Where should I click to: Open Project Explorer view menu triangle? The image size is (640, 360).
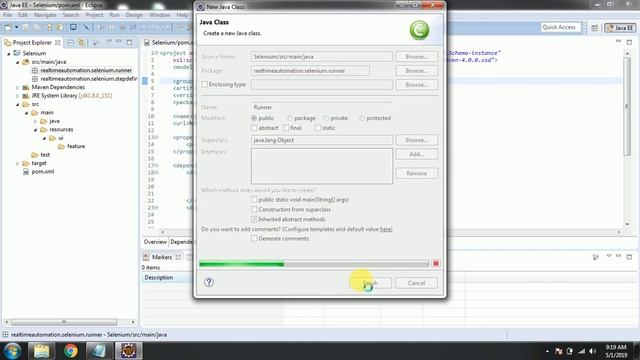coord(109,42)
